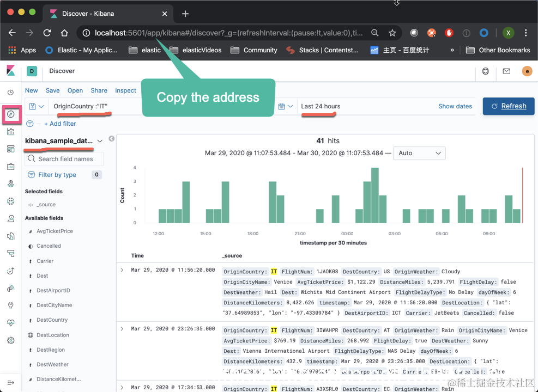This screenshot has width=538, height=392.
Task: Open the Recently viewed clock icon in sidebar
Action: (11, 93)
